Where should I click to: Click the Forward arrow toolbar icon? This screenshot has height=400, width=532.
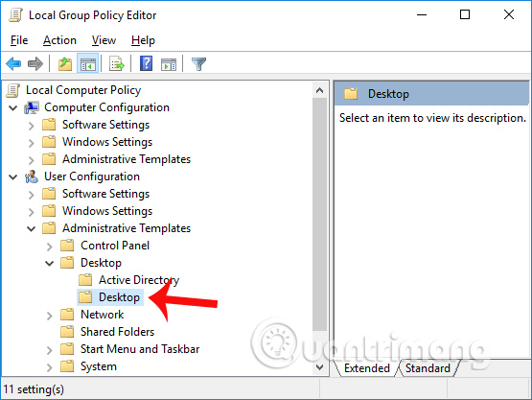35,64
